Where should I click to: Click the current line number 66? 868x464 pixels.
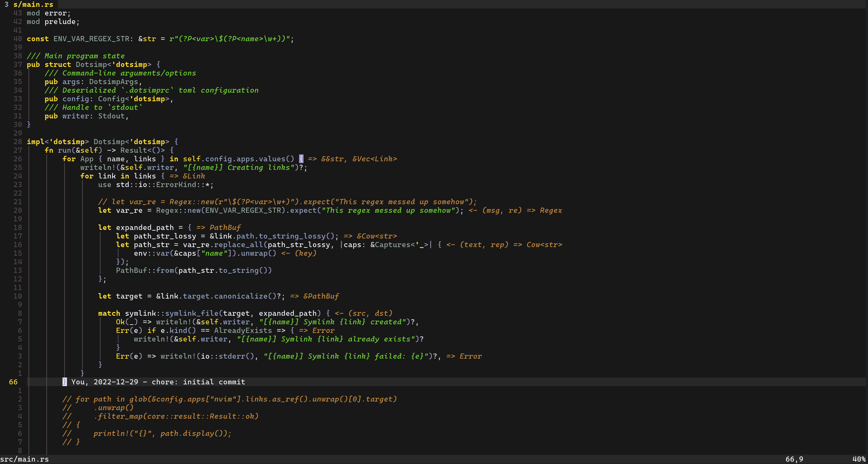pyautogui.click(x=13, y=382)
